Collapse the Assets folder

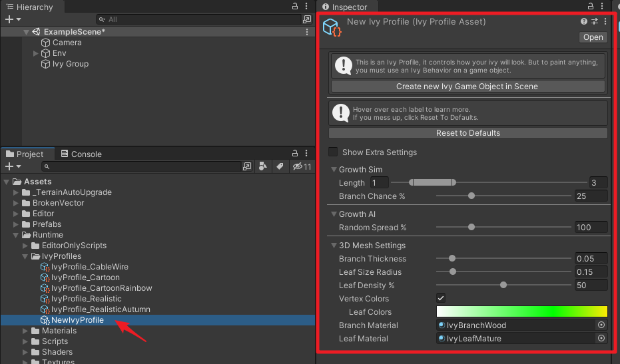(7, 182)
